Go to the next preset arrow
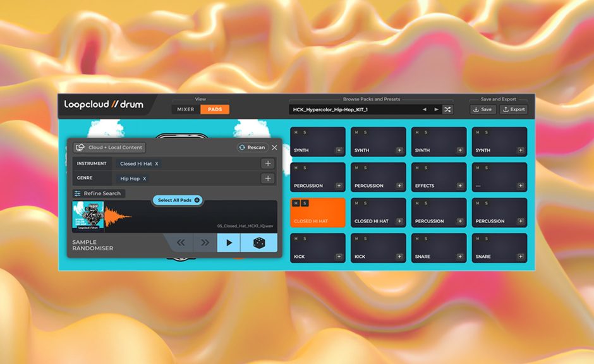This screenshot has width=594, height=364. (436, 109)
